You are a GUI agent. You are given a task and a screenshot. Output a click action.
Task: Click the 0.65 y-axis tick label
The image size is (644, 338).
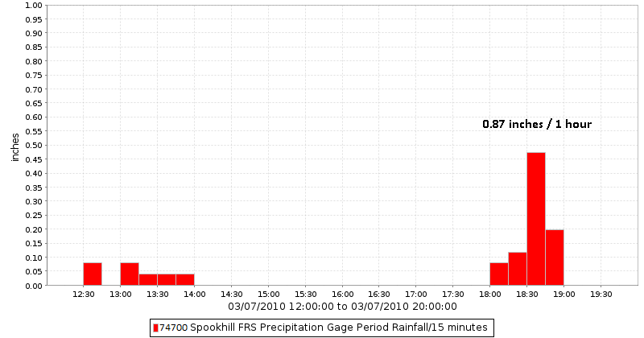[x=34, y=103]
